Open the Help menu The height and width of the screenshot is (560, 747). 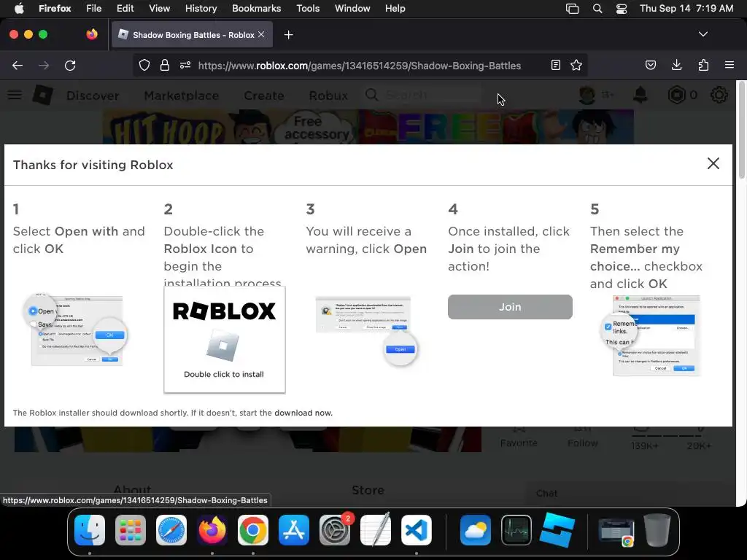tap(395, 8)
